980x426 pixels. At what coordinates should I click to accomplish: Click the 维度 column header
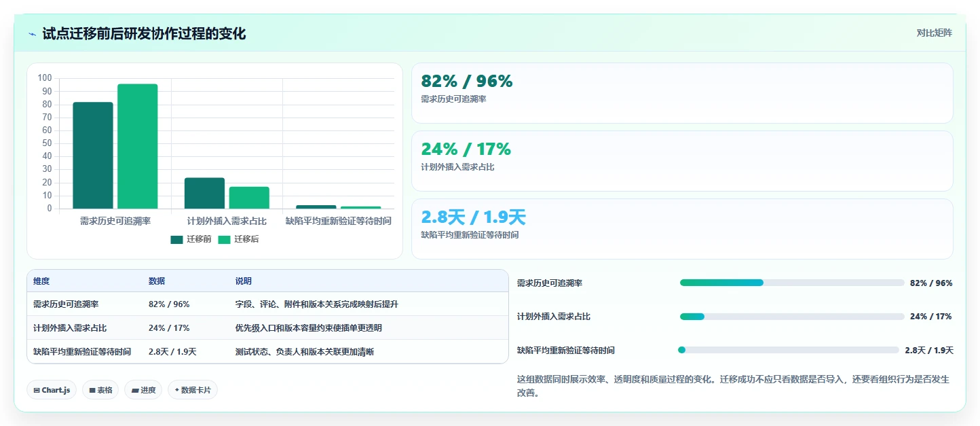[x=41, y=281]
